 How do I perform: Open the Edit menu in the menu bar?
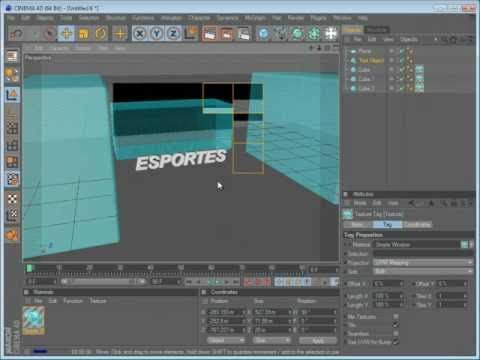pyautogui.click(x=26, y=18)
